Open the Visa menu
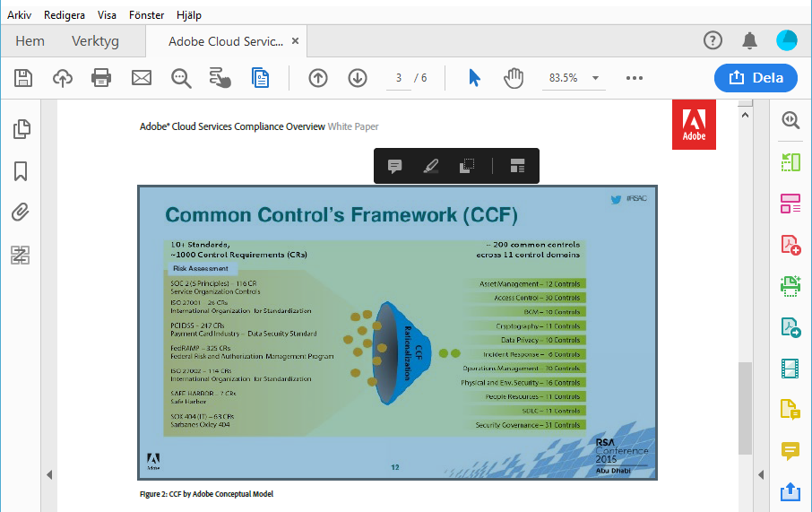 pos(107,15)
